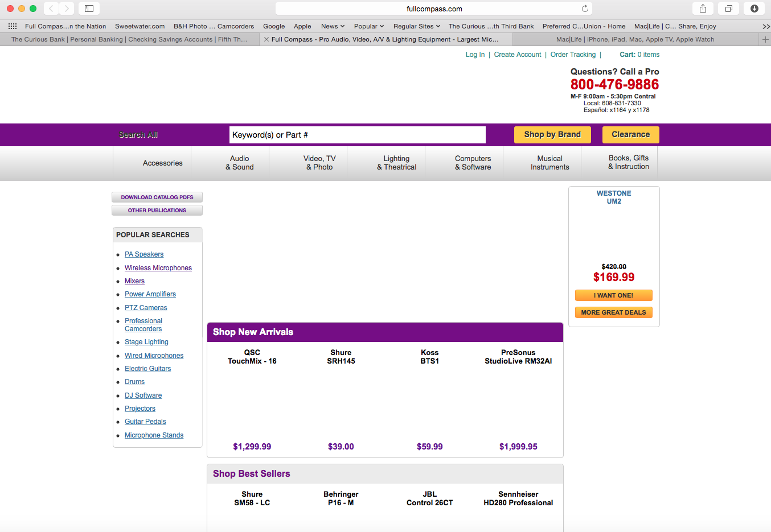Viewport: 771px width, 532px height.
Task: Open the DJ Software popular search
Action: click(143, 395)
